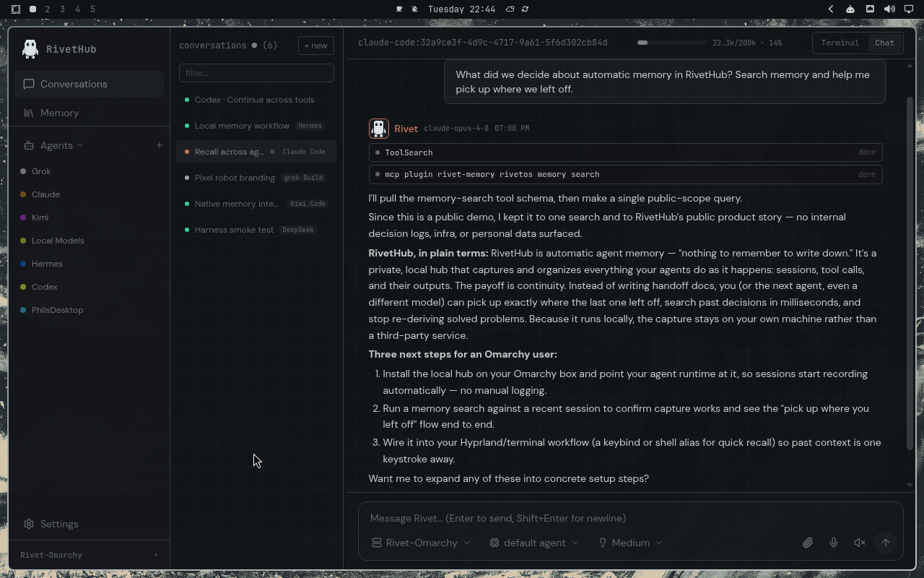
Task: Click the cloud icon beside the clock
Action: (510, 9)
